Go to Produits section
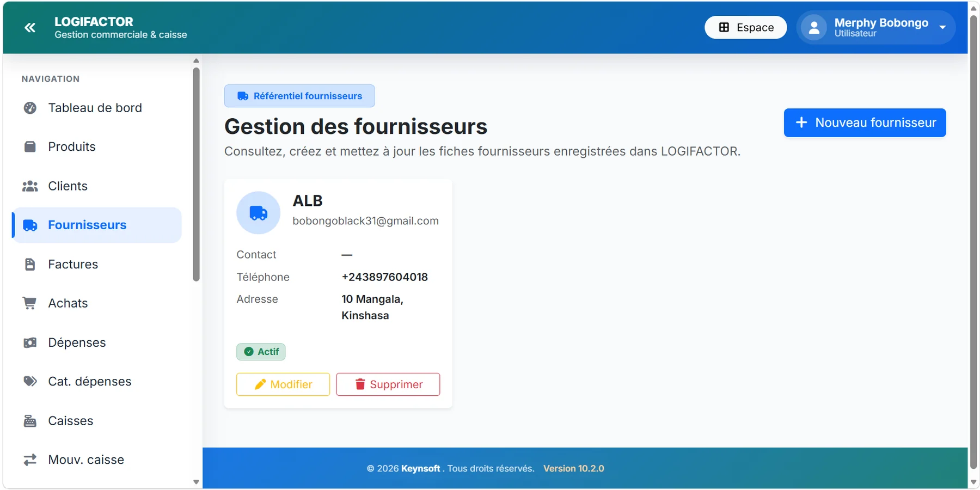The height and width of the screenshot is (490, 980). (97, 146)
